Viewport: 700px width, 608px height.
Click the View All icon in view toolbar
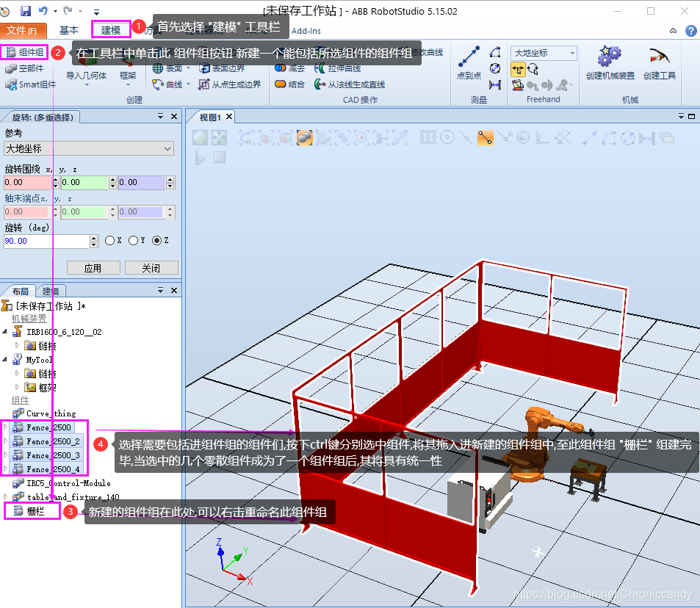[x=200, y=137]
